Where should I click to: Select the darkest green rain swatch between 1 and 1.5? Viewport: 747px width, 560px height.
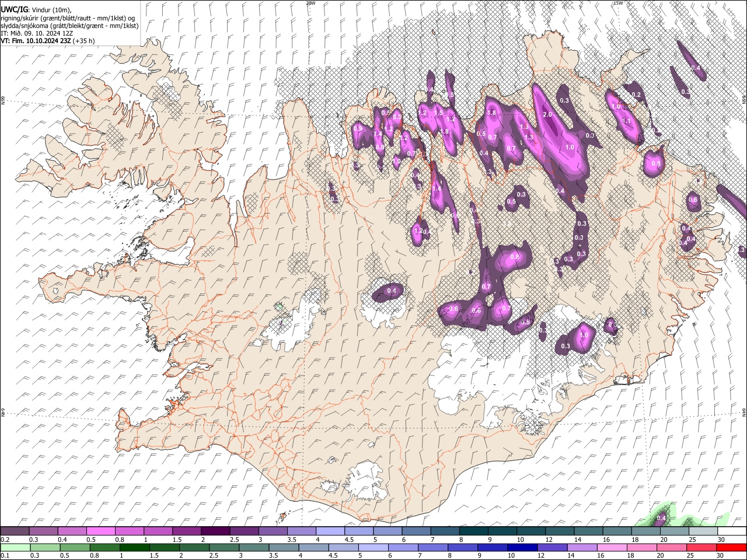click(x=134, y=547)
